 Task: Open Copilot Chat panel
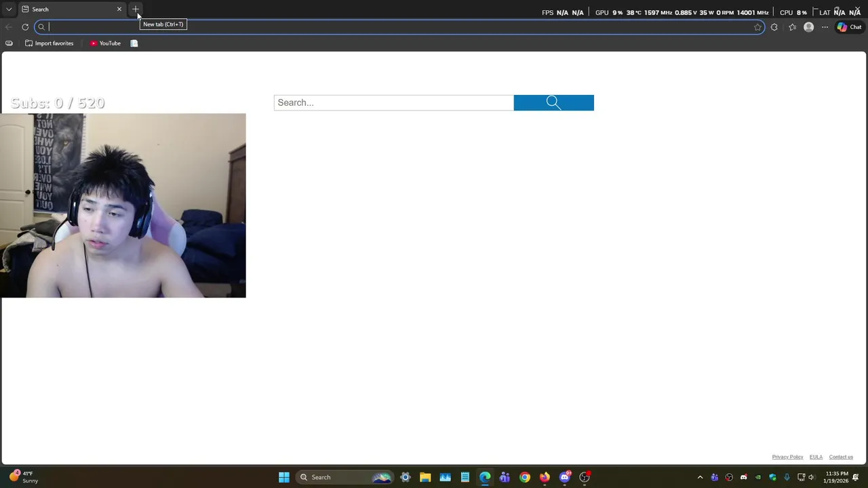pos(849,27)
